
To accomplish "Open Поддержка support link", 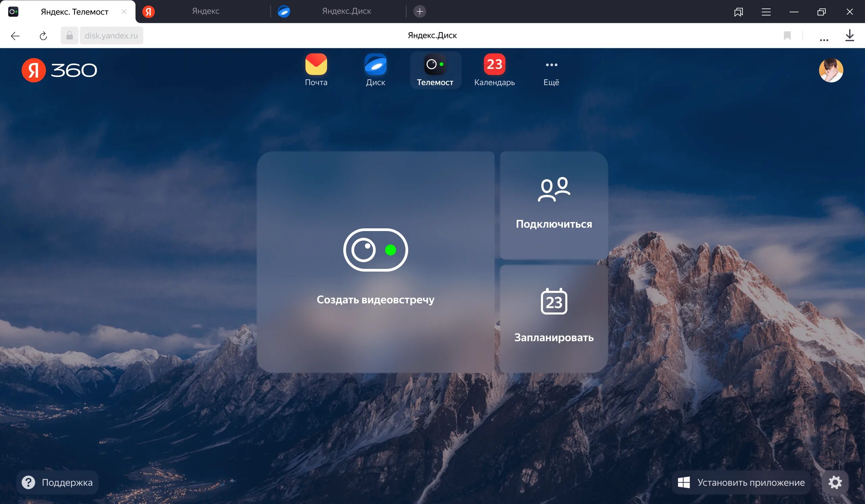I will [x=57, y=482].
